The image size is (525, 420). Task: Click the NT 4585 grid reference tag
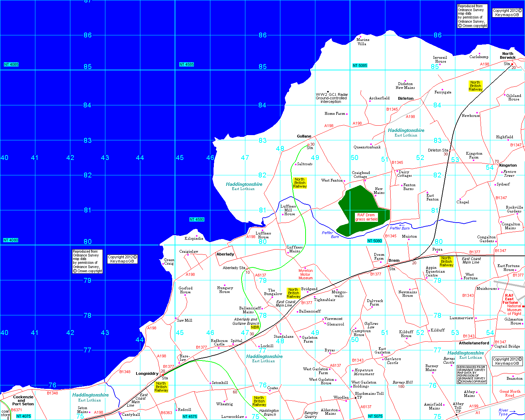[x=187, y=64]
